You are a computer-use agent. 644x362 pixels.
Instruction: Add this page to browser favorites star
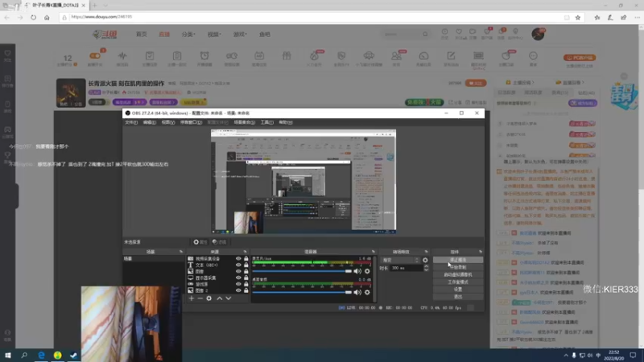578,17
